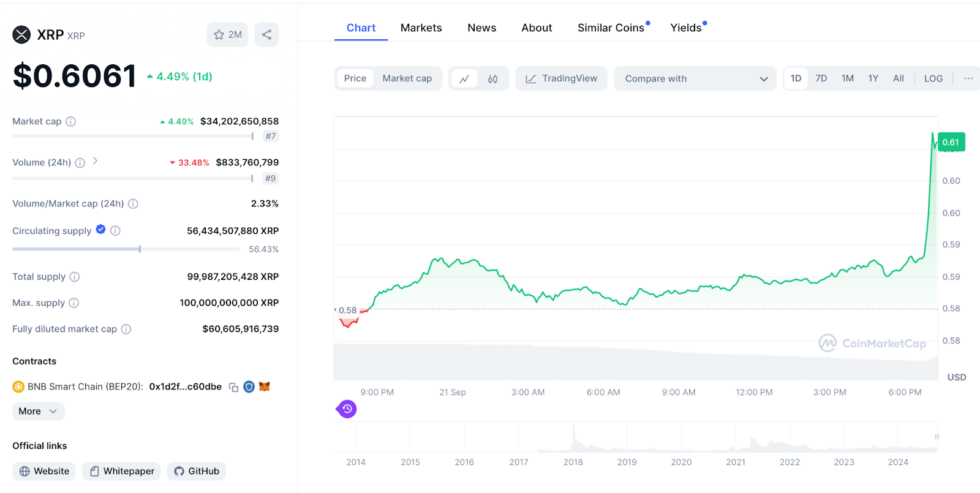Click the timeline range handle near 2024

937,437
